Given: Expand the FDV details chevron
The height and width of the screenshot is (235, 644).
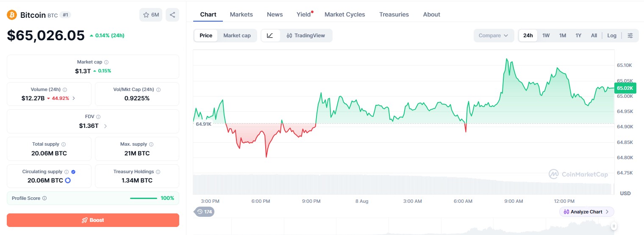Looking at the screenshot, I should pos(105,126).
